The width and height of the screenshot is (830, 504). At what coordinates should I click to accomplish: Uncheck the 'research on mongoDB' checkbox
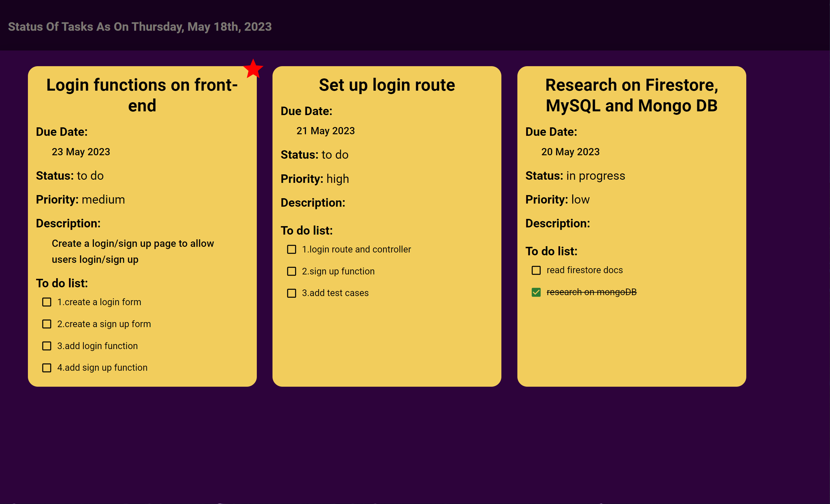tap(536, 292)
